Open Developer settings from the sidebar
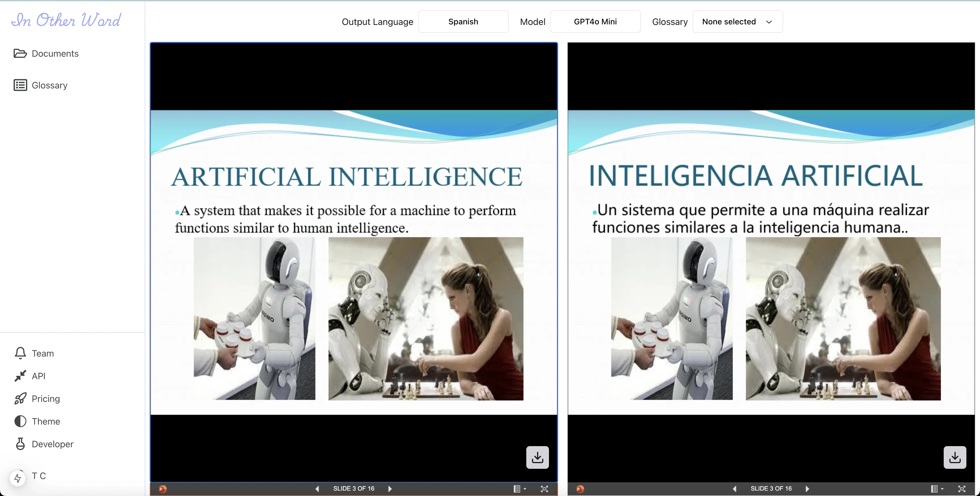Image resolution: width=980 pixels, height=496 pixels. tap(52, 444)
